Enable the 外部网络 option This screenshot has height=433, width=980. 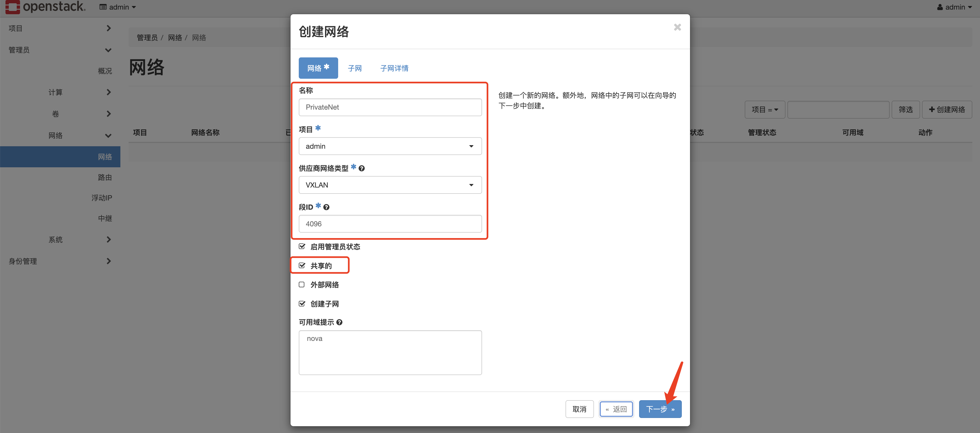[302, 284]
